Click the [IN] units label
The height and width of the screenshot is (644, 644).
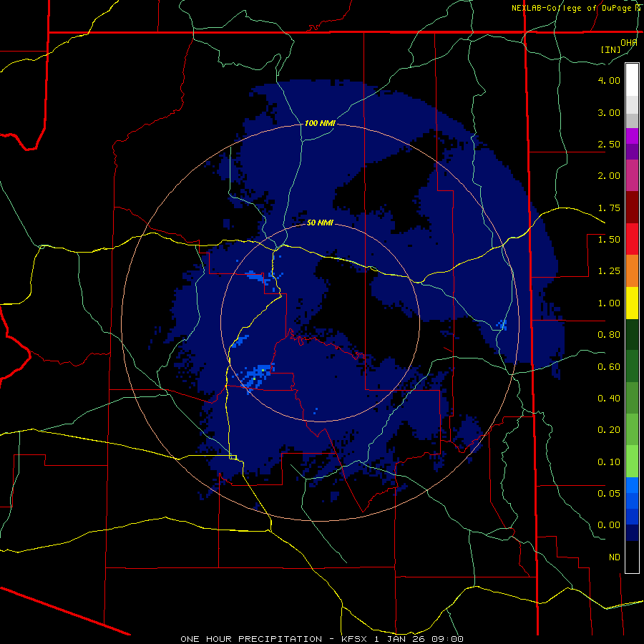pos(611,49)
